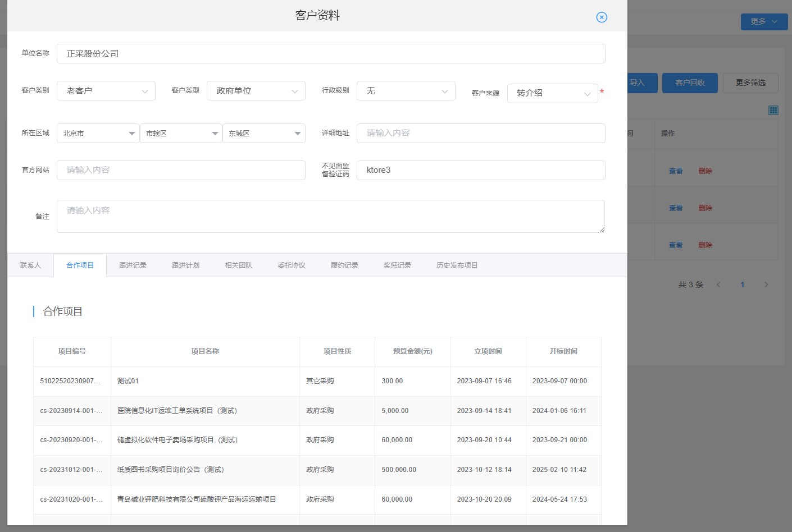Click the budget amount 5,000.00

coord(395,411)
